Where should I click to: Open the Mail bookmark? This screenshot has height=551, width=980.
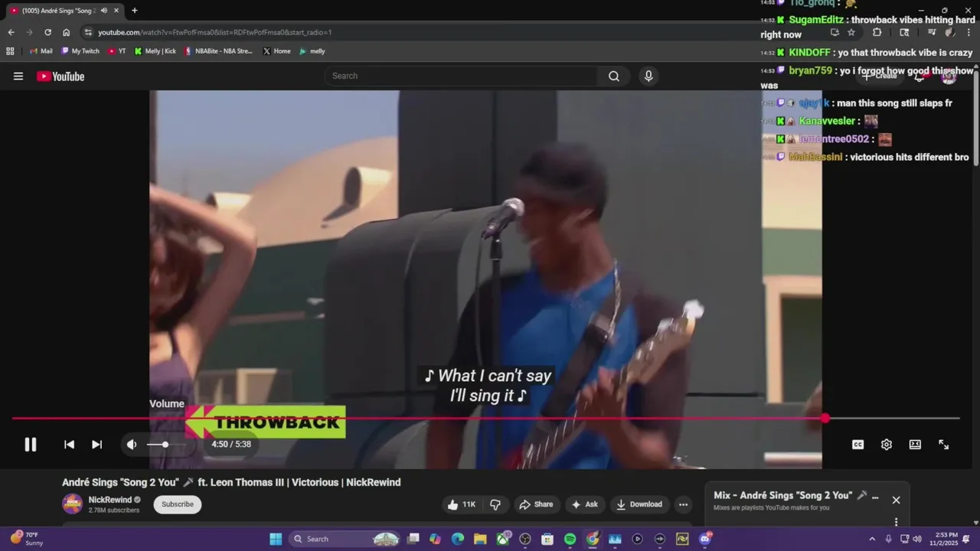coord(41,51)
